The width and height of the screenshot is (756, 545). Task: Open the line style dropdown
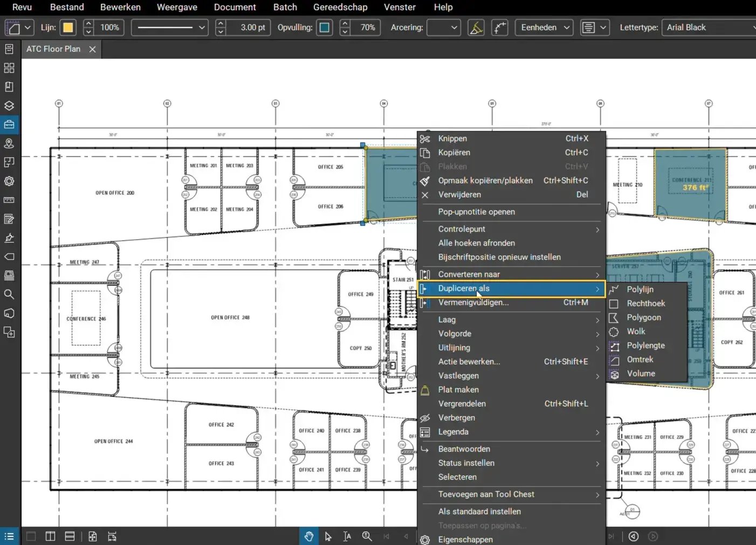170,27
